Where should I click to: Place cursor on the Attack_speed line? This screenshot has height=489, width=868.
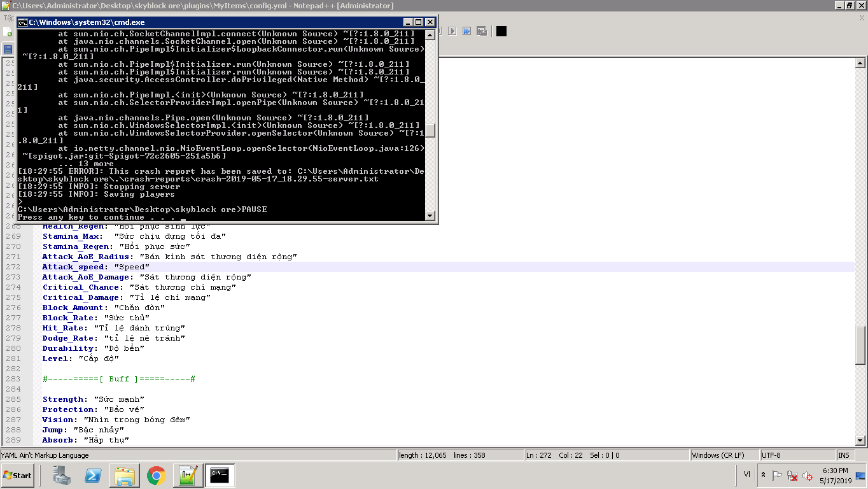[191, 267]
